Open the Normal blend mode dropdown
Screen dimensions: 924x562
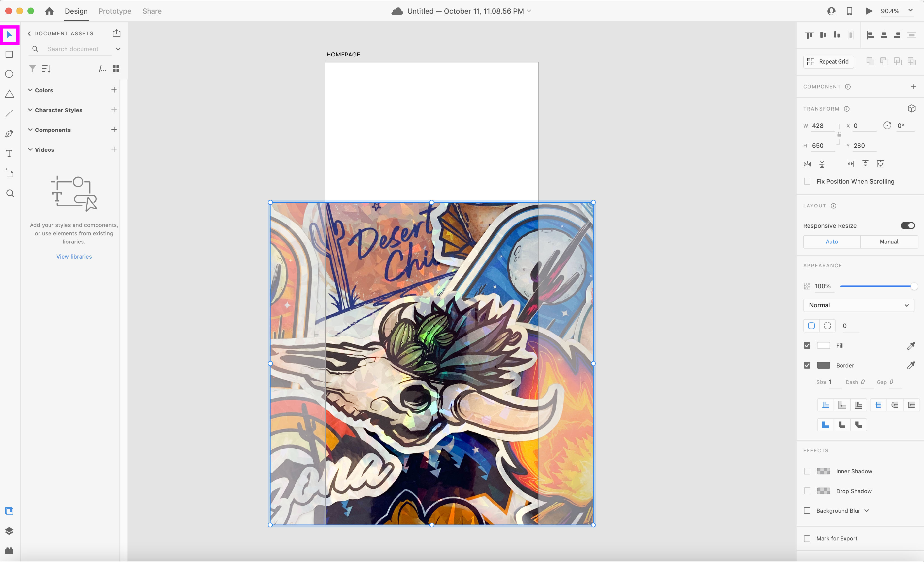(858, 305)
